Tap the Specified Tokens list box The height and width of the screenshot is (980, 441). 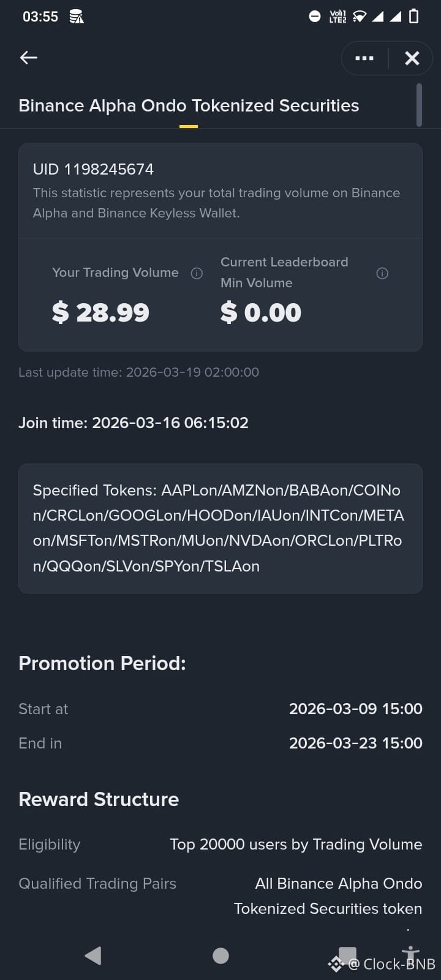(221, 528)
